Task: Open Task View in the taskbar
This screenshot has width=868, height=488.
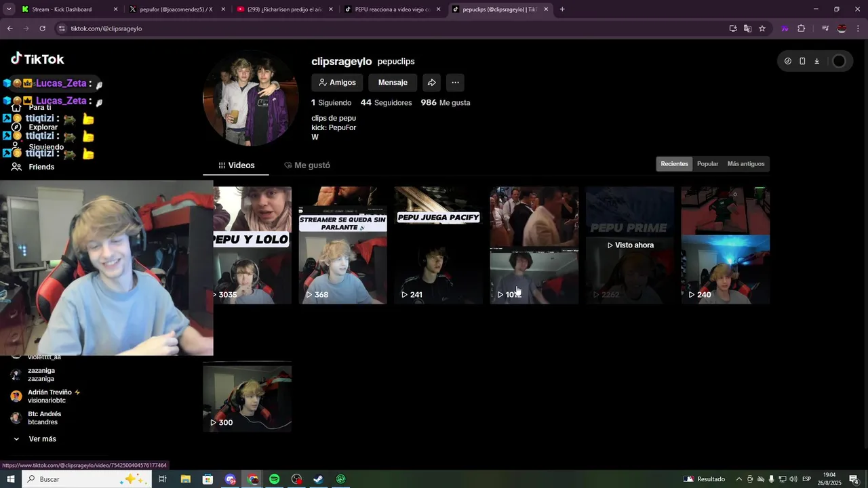Action: pos(163,479)
